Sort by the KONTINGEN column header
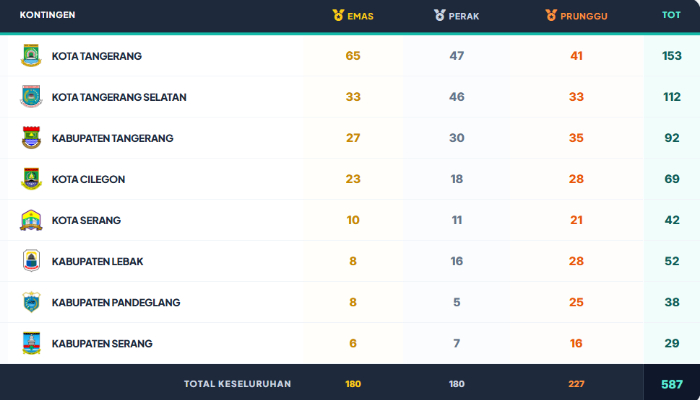Image resolution: width=700 pixels, height=400 pixels. pos(47,15)
